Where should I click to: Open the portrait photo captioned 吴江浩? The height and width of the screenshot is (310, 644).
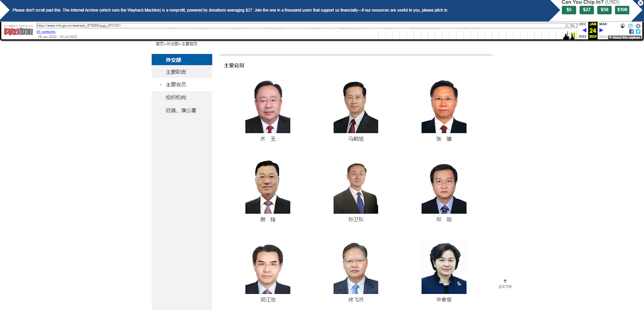[x=268, y=267]
